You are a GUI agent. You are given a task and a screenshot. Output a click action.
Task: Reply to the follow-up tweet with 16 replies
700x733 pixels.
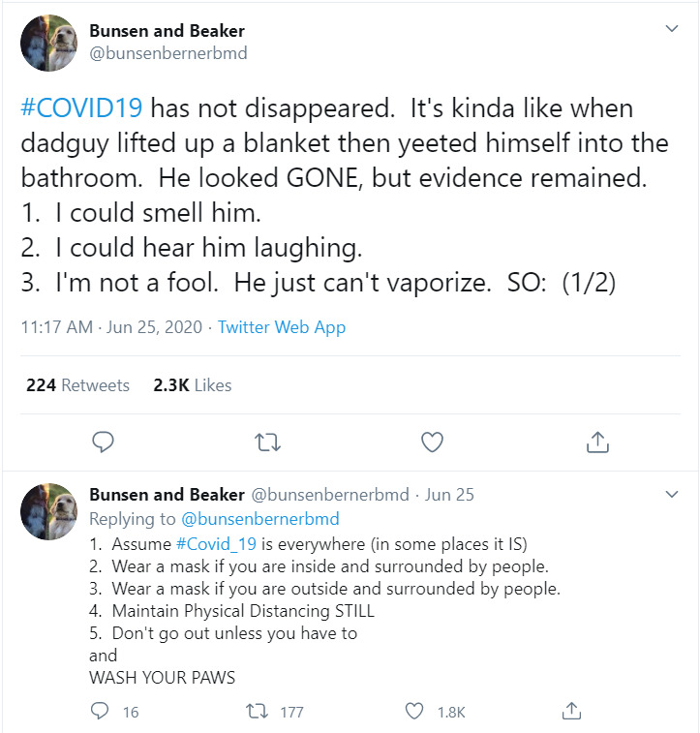coord(100,712)
